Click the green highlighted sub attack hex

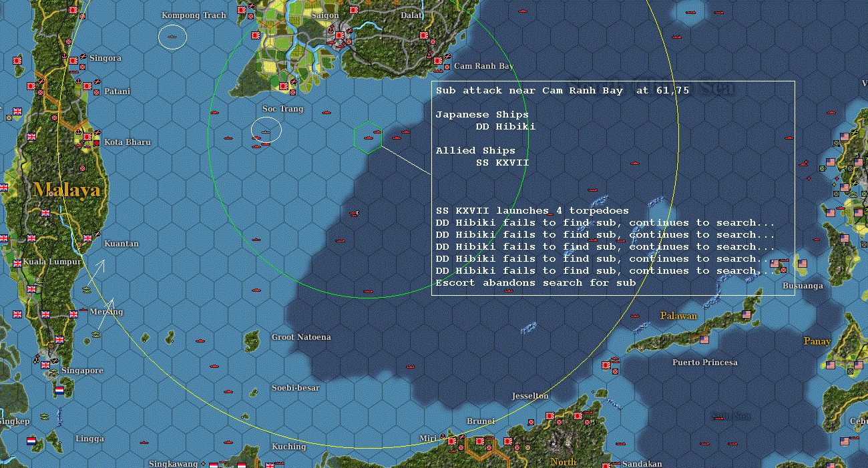[x=367, y=138]
